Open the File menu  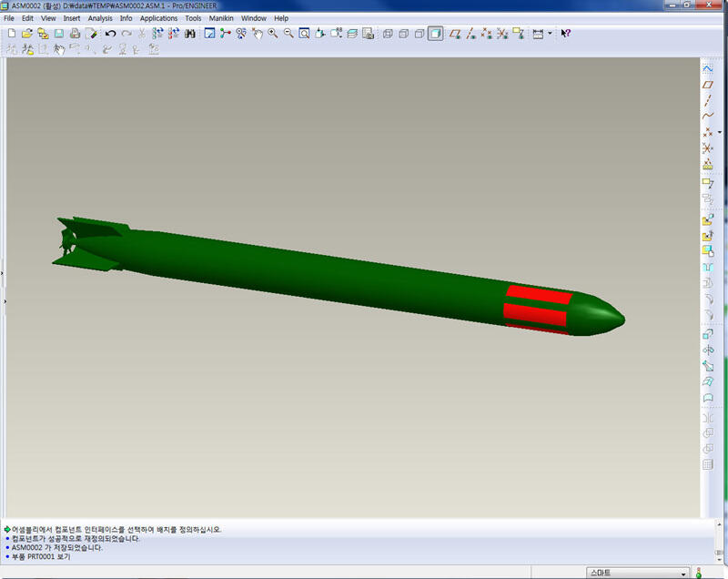[x=9, y=18]
